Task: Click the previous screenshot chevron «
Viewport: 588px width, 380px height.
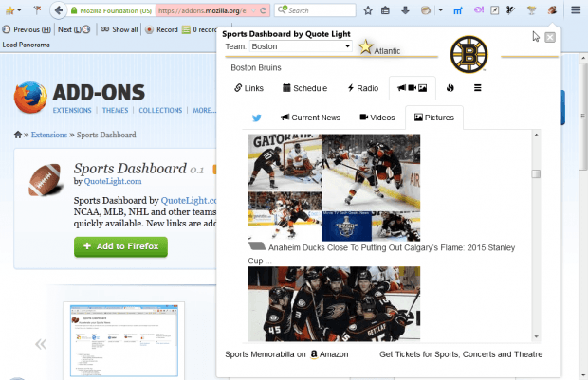Action: pyautogui.click(x=41, y=344)
